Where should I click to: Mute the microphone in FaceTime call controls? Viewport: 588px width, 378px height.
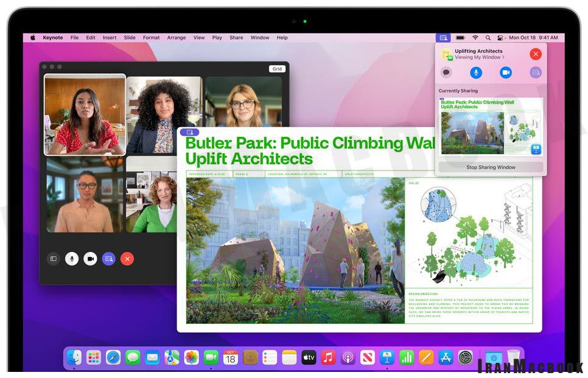72,259
